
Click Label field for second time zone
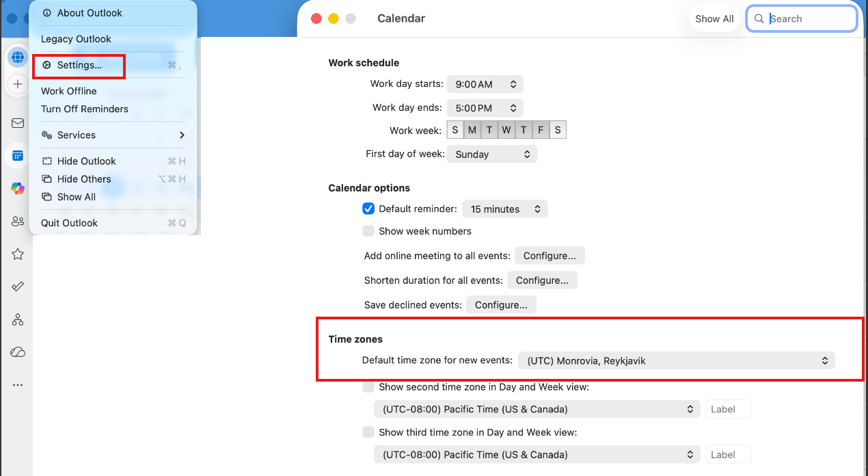pyautogui.click(x=729, y=410)
